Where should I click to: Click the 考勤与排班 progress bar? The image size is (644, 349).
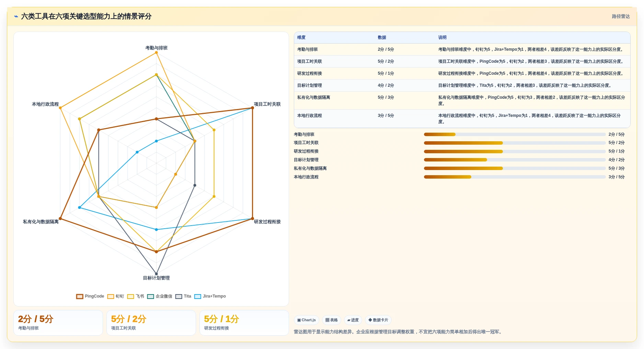(515, 134)
